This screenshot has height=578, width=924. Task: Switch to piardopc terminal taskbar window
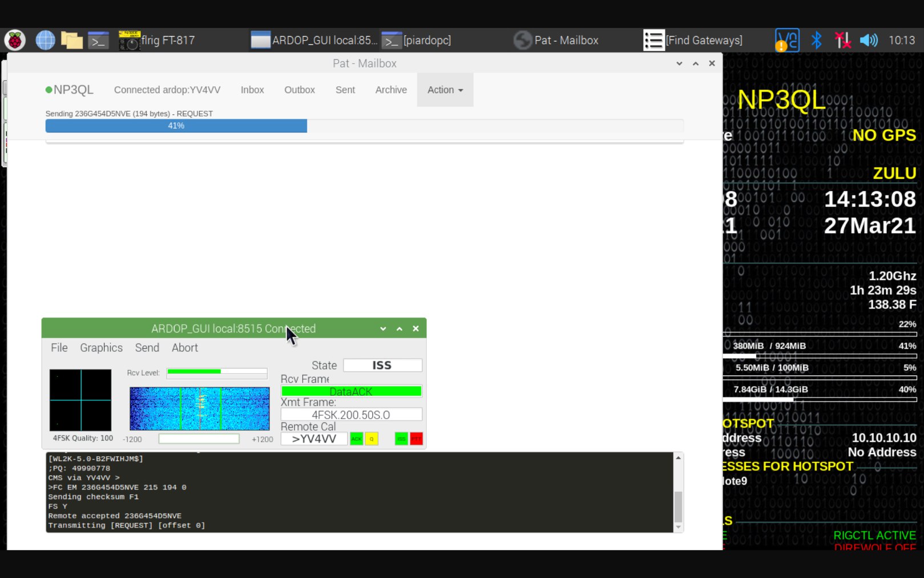[416, 40]
